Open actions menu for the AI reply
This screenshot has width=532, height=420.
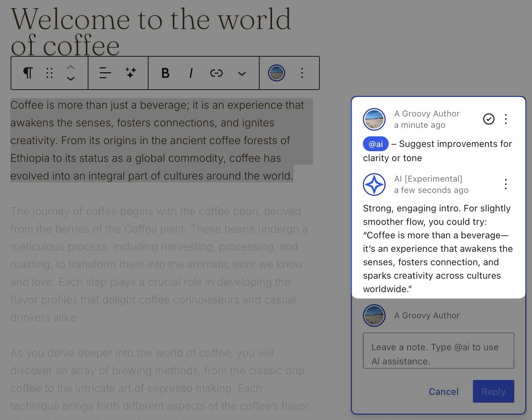[506, 184]
